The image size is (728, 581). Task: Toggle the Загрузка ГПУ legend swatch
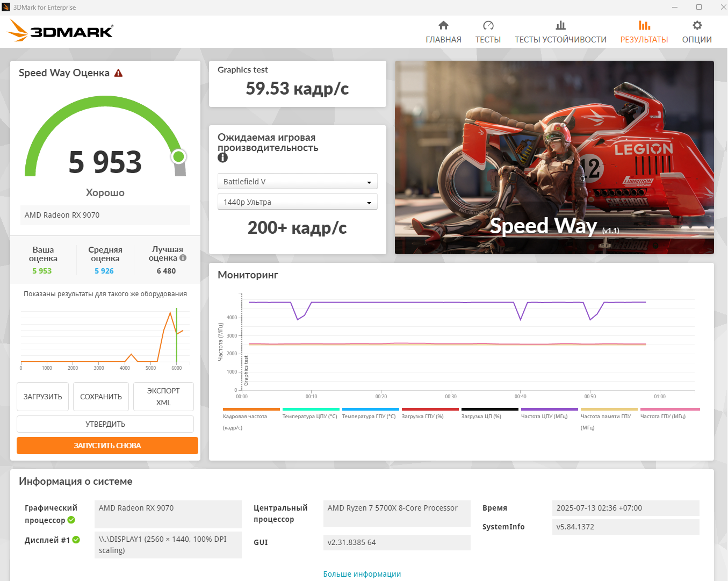pos(430,410)
